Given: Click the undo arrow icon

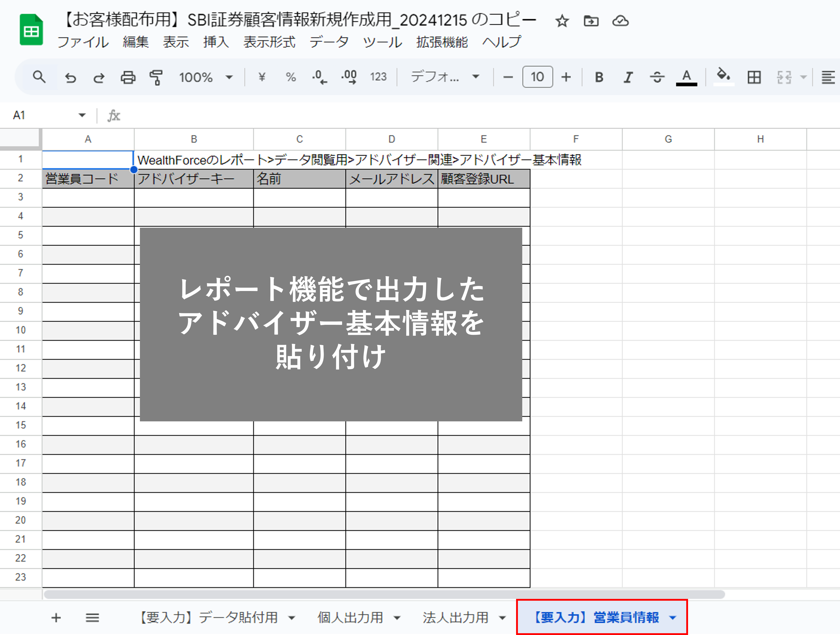Looking at the screenshot, I should 71,77.
